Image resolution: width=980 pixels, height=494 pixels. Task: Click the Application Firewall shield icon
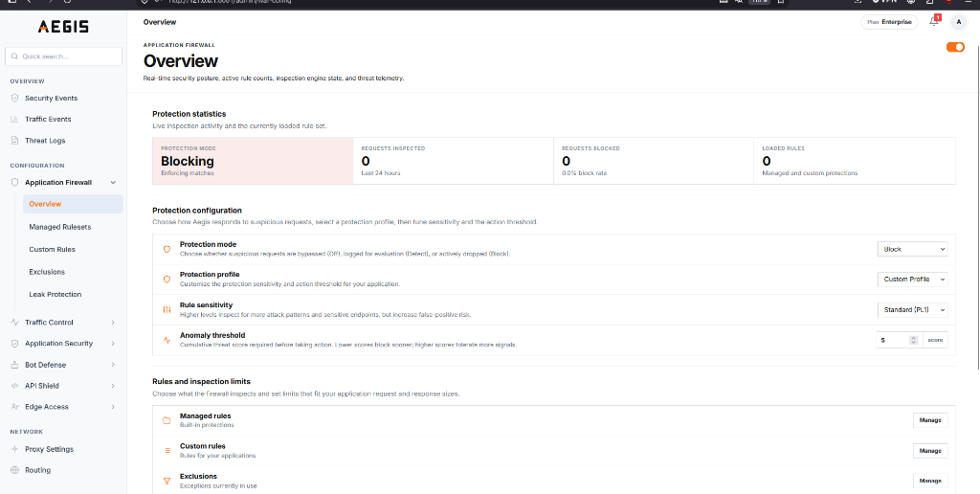click(15, 183)
